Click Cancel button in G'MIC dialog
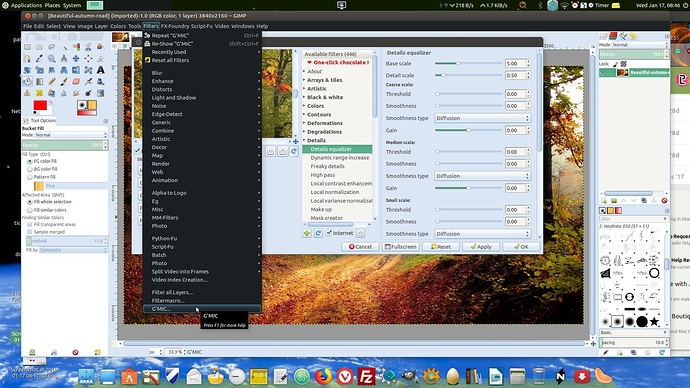 tap(360, 247)
